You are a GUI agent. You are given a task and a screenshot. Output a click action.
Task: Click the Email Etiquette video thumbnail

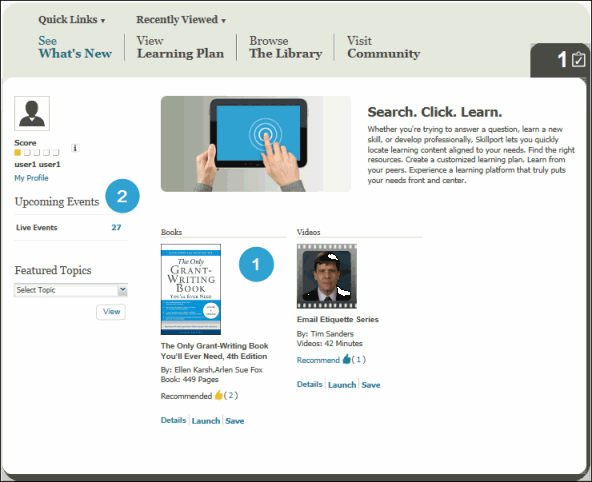tap(327, 276)
